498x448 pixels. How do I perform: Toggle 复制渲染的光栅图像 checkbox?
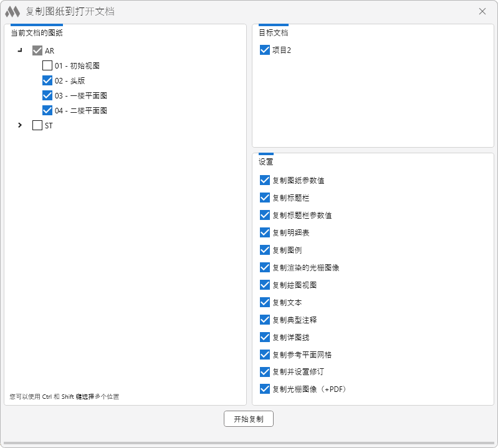point(265,267)
